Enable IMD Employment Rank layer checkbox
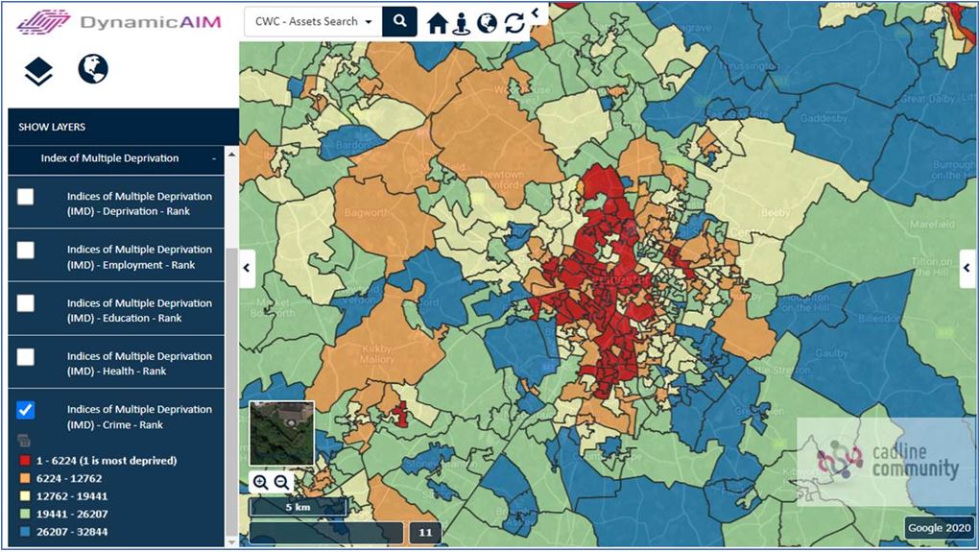This screenshot has height=552, width=980. pos(26,250)
